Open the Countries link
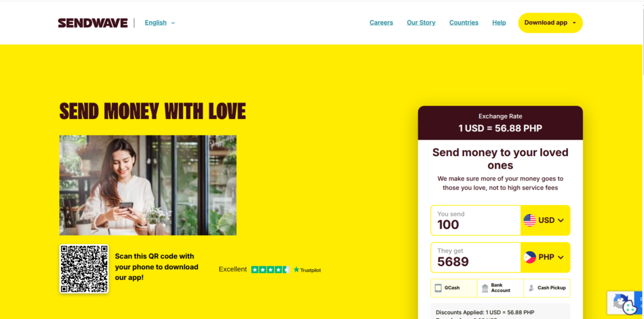Screen dimensions: 644x319 (464, 23)
